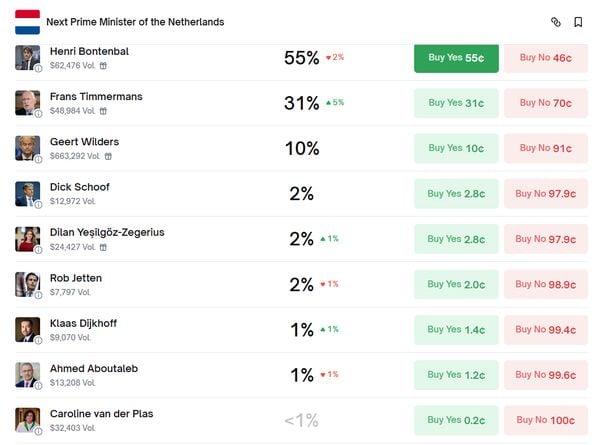Copy the market link with the chain icon

(556, 22)
